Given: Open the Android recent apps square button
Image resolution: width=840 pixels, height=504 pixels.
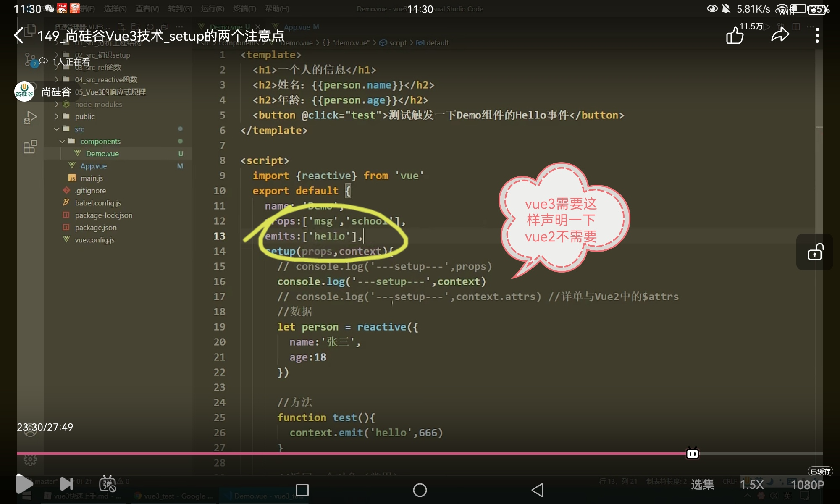Looking at the screenshot, I should (302, 490).
